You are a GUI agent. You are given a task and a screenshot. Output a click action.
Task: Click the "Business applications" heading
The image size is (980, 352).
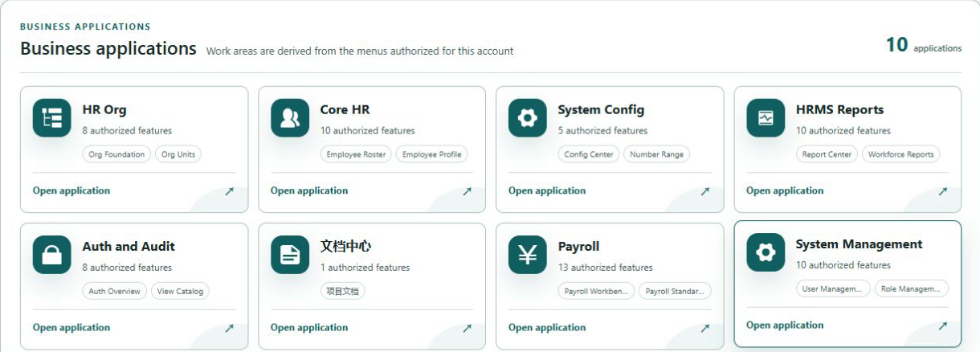109,50
